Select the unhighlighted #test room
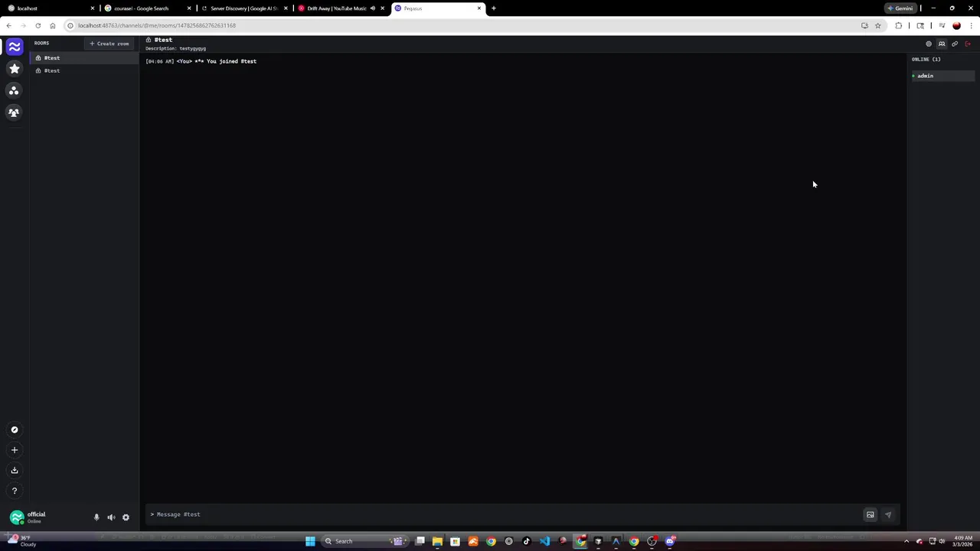The width and height of the screenshot is (980, 551). (84, 70)
